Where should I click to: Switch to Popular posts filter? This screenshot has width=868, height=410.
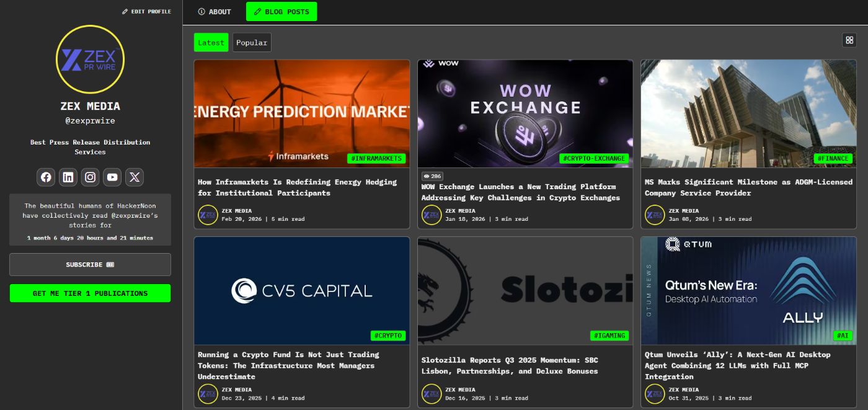tap(252, 43)
